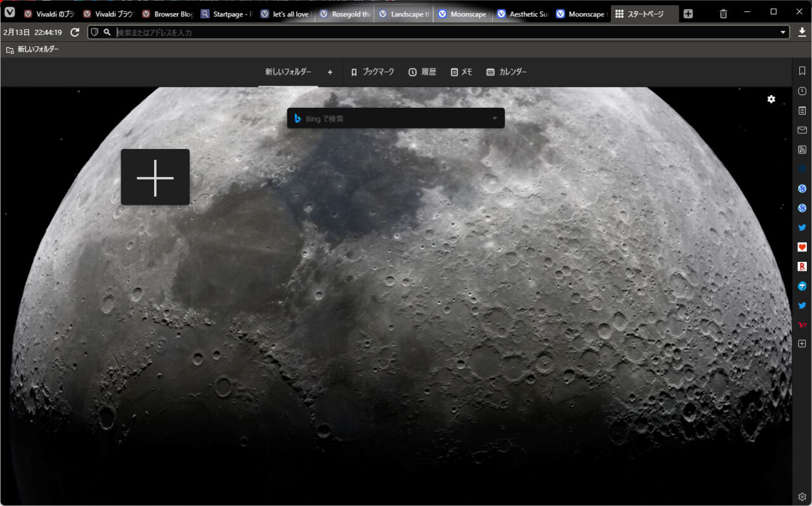812x506 pixels.
Task: Open 新しいフォルダー in the bookmarks bar
Action: pyautogui.click(x=32, y=49)
